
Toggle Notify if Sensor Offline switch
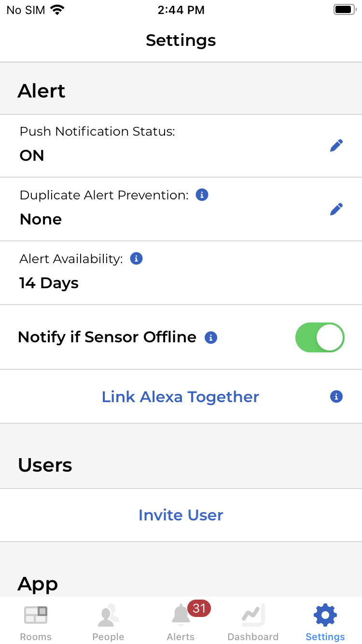(320, 337)
